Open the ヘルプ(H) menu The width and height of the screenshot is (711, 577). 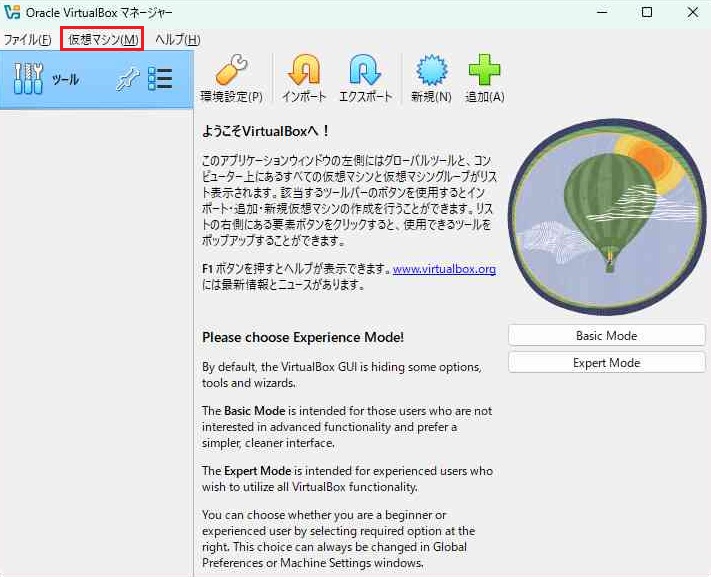pyautogui.click(x=178, y=39)
